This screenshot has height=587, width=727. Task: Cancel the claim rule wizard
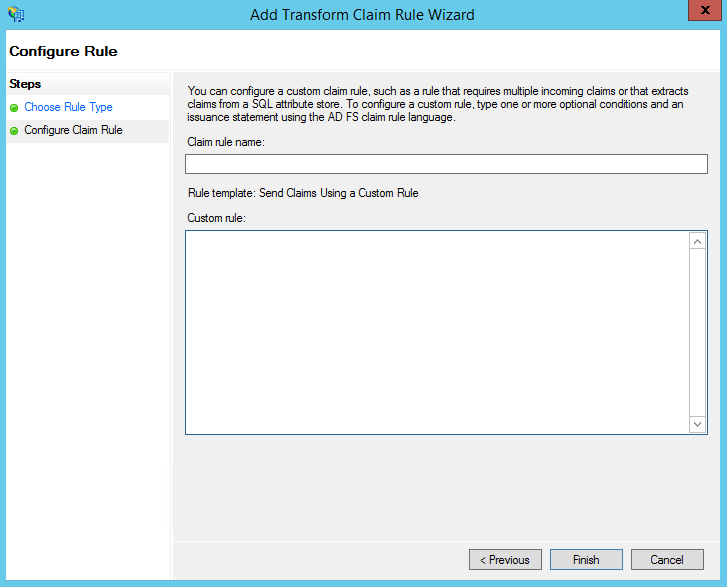pos(667,560)
